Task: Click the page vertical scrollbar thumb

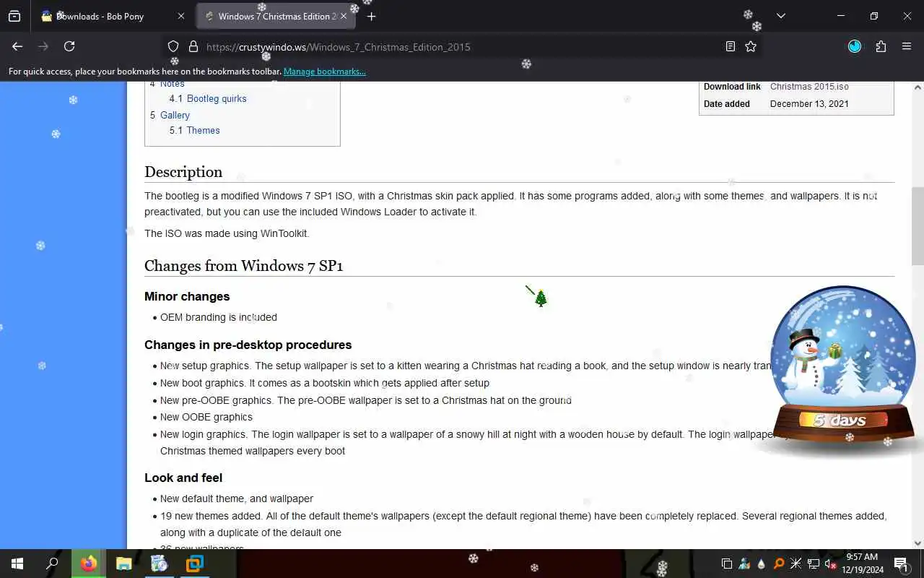Action: [x=918, y=226]
